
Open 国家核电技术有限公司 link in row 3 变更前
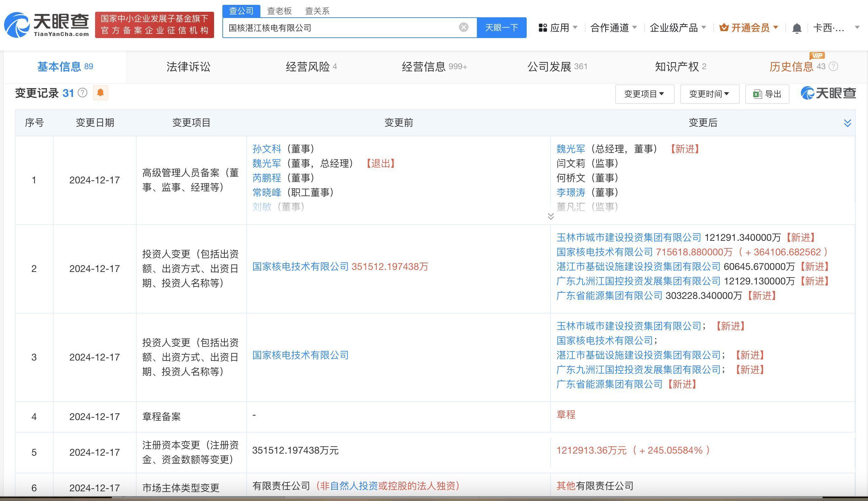pyautogui.click(x=301, y=355)
